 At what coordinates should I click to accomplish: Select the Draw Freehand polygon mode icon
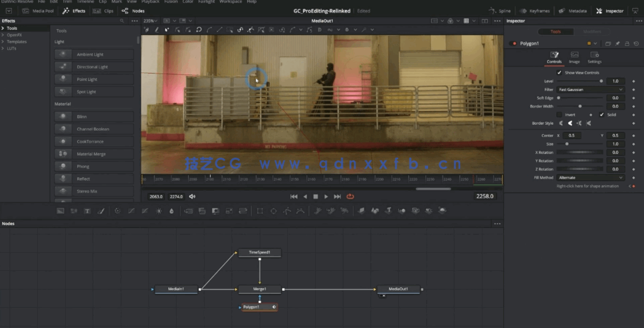pos(156,30)
